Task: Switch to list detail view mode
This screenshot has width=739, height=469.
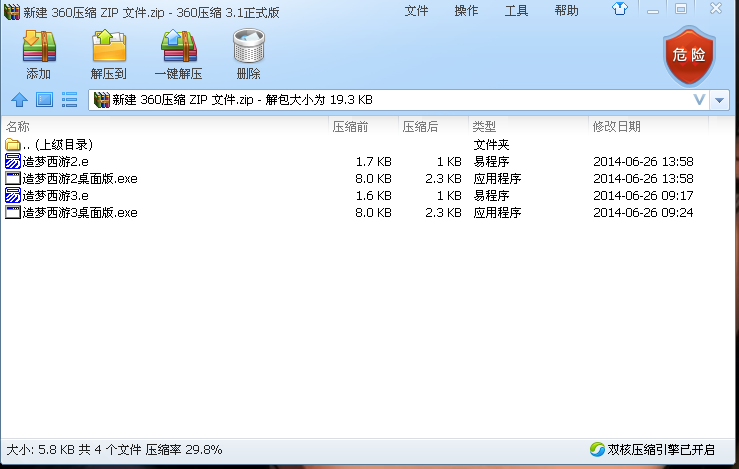Action: (70, 99)
